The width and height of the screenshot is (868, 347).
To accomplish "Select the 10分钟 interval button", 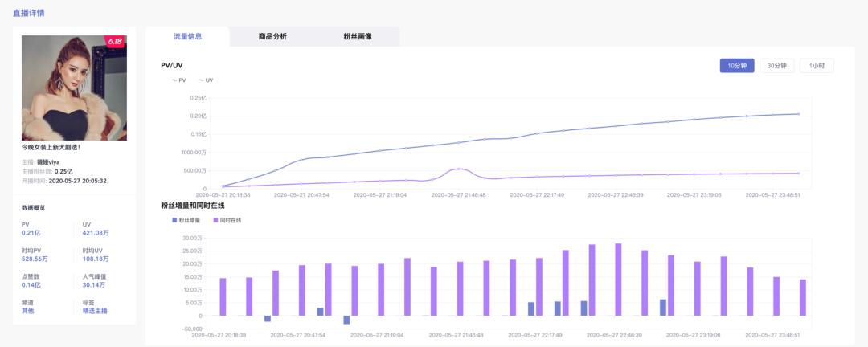I will coord(737,66).
